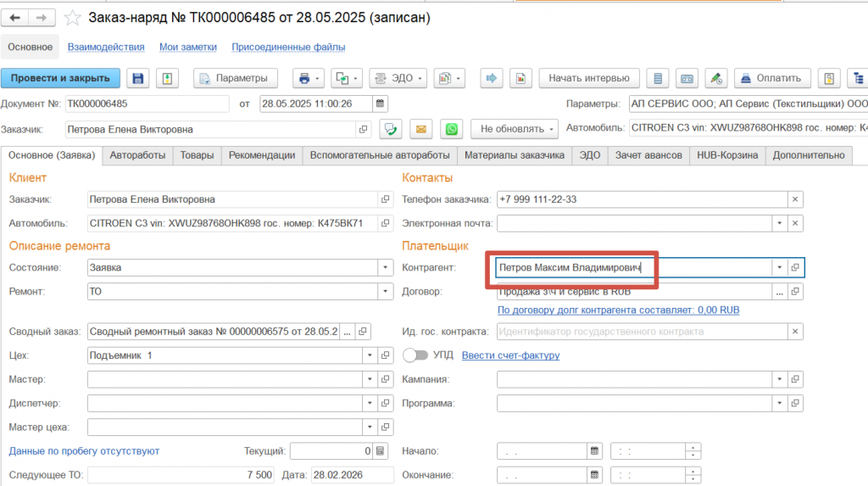Click the phone call icon
The image size is (868, 486).
tap(391, 129)
